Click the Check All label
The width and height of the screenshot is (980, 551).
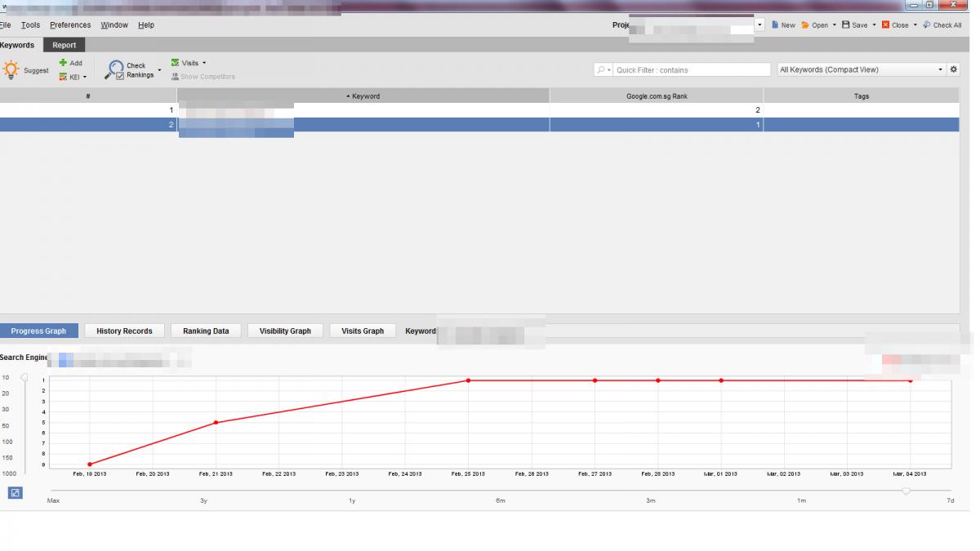point(947,25)
